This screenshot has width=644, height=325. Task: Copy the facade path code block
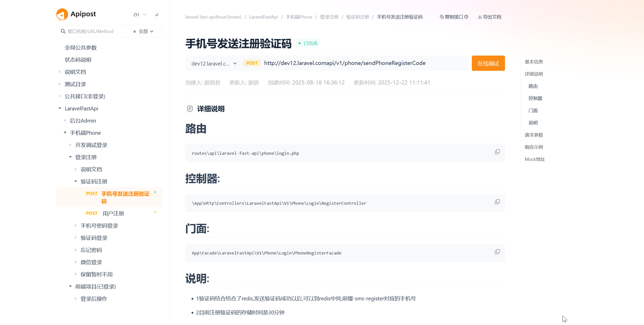coord(497,252)
